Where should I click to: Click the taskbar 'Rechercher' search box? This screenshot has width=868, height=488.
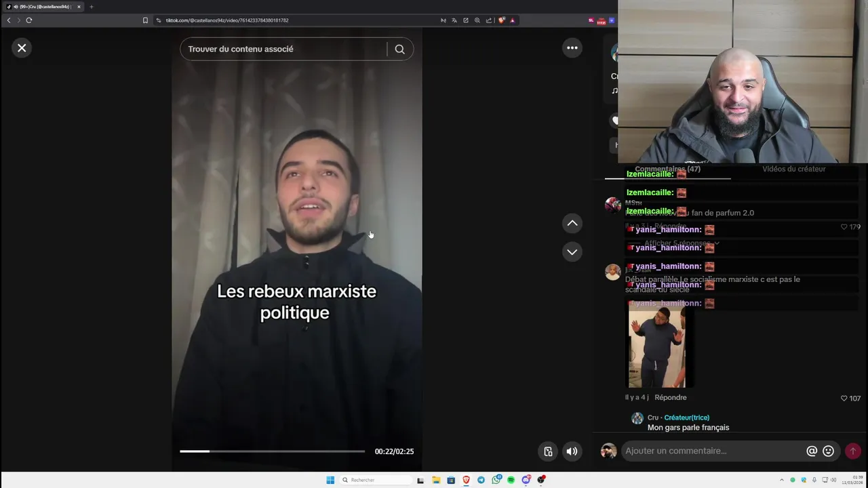[x=376, y=480]
